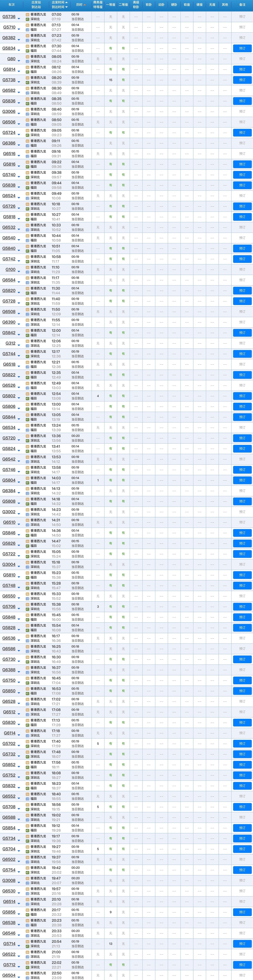The height and width of the screenshot is (980, 253).
Task: Click the destination icon beside 福田 in the G5856 row
Action: click(27, 915)
